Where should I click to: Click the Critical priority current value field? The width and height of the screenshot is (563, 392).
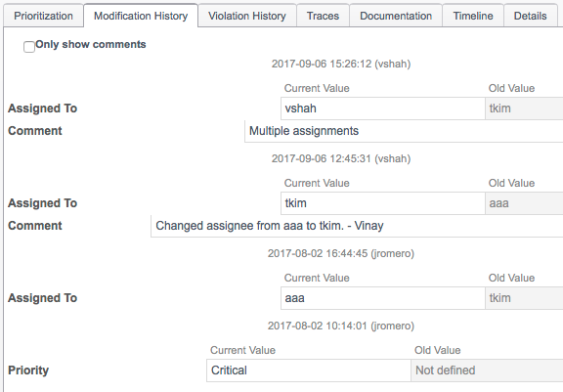pos(309,370)
